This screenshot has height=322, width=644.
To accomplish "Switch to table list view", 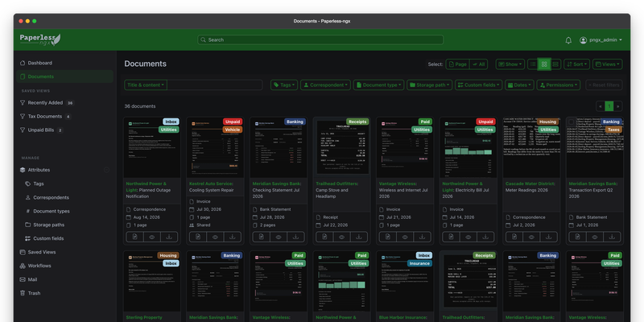I will pos(533,64).
